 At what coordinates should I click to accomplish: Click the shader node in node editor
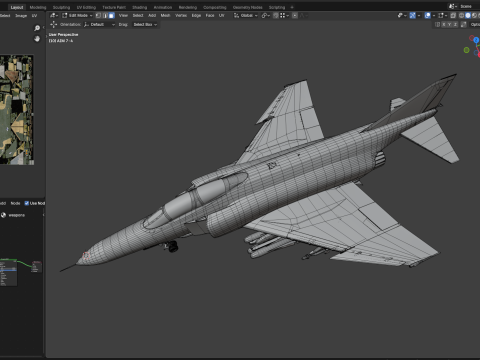9,273
